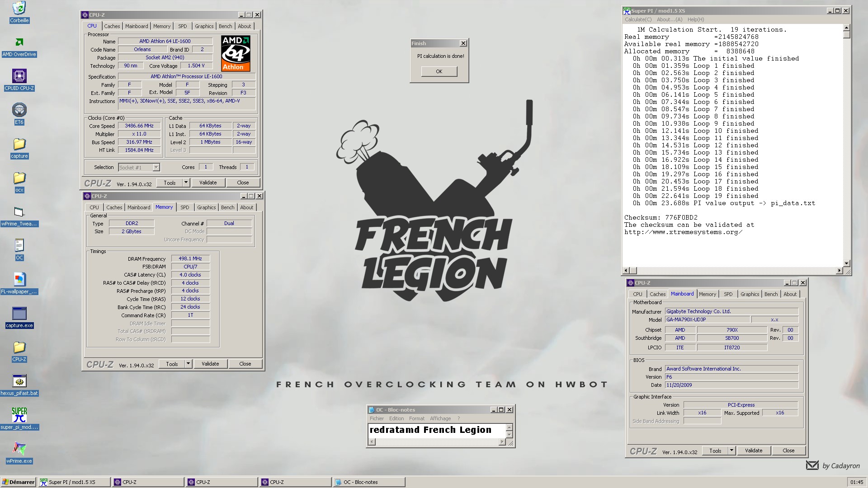Switch to the Caches tab in top CPU-Z window
Image resolution: width=868 pixels, height=488 pixels.
coord(112,26)
